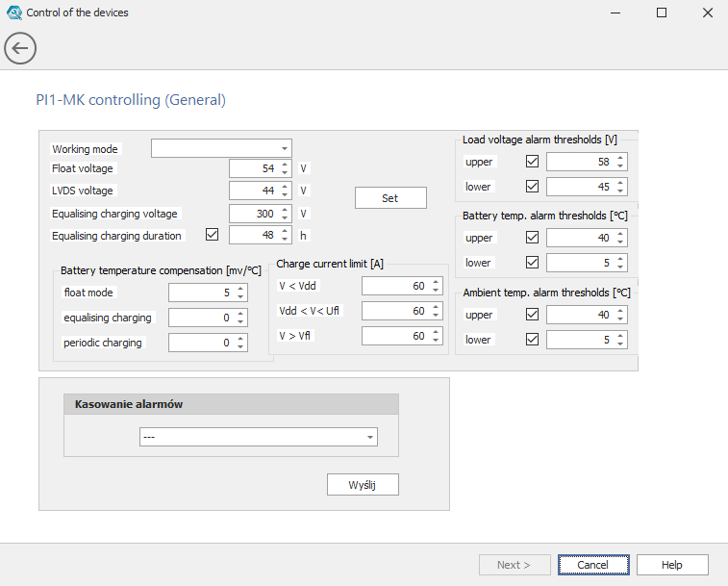Image resolution: width=728 pixels, height=586 pixels.
Task: Decrease Load voltage lower threshold
Action: click(x=620, y=191)
